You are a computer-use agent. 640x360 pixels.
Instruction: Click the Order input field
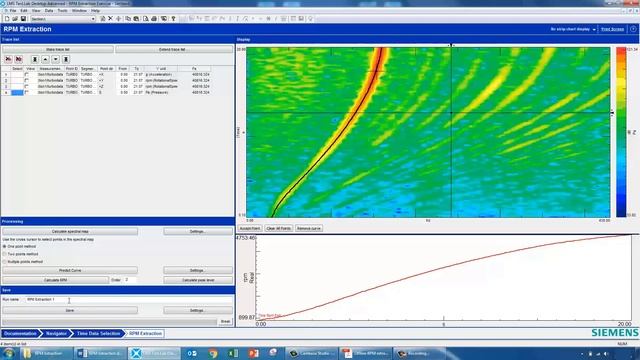(130, 280)
